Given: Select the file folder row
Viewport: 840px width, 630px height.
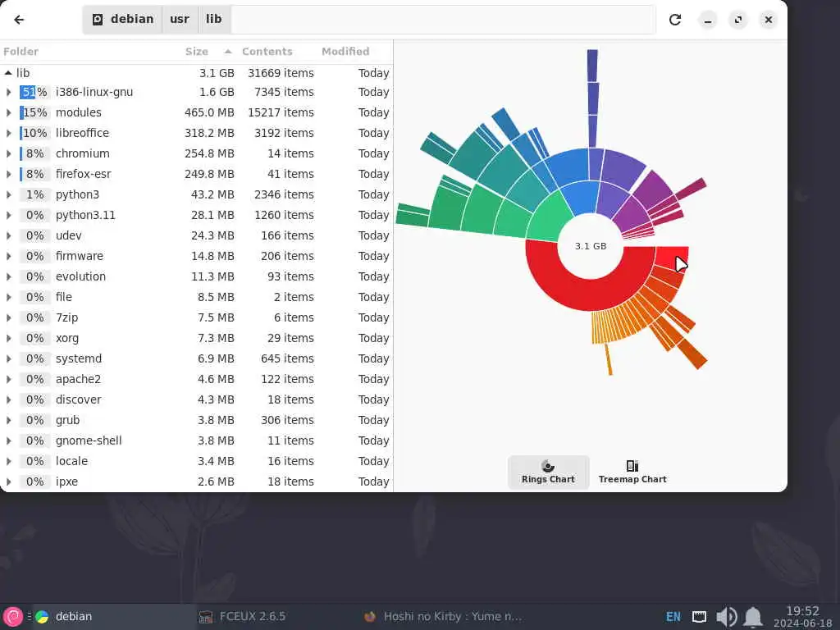Looking at the screenshot, I should [197, 297].
